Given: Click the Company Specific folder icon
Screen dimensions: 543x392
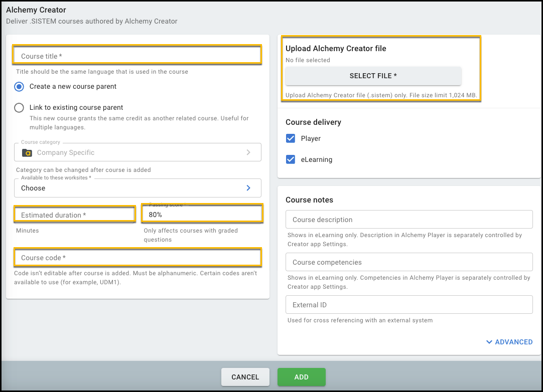Looking at the screenshot, I should coord(27,152).
